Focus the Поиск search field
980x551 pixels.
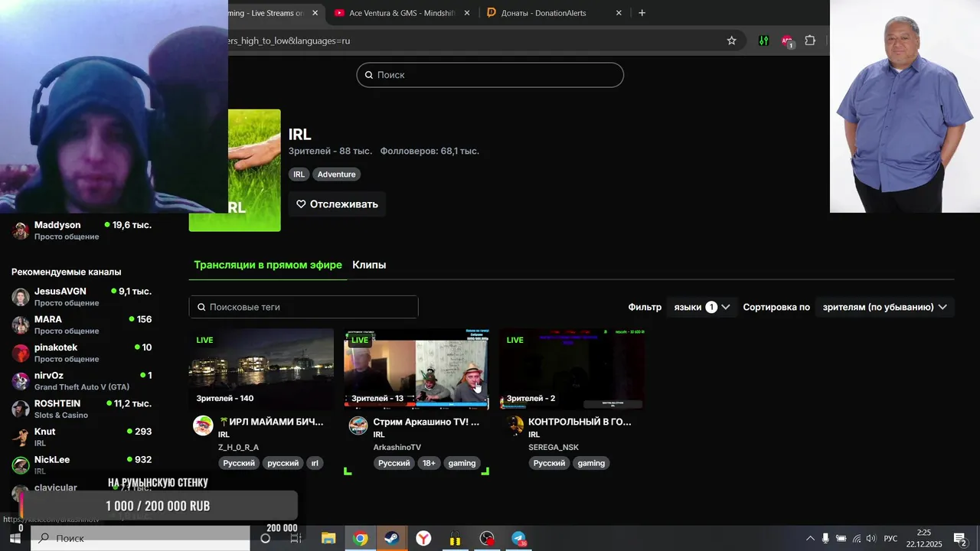tap(490, 75)
